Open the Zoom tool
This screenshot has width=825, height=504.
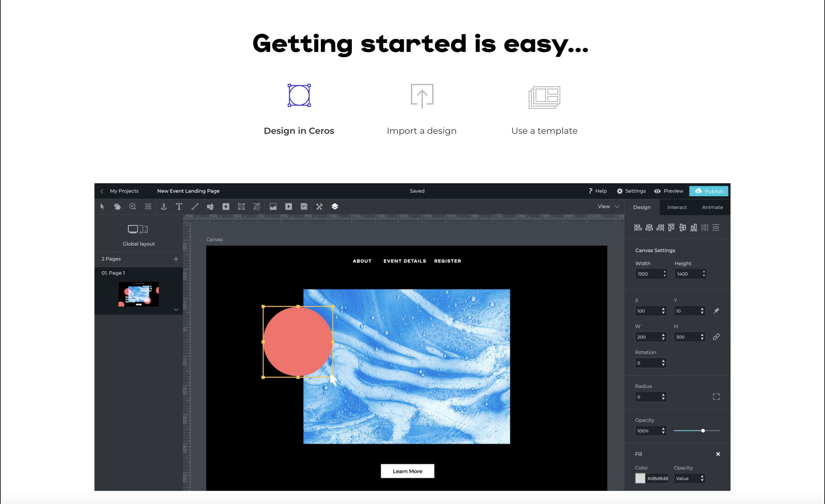tap(132, 206)
